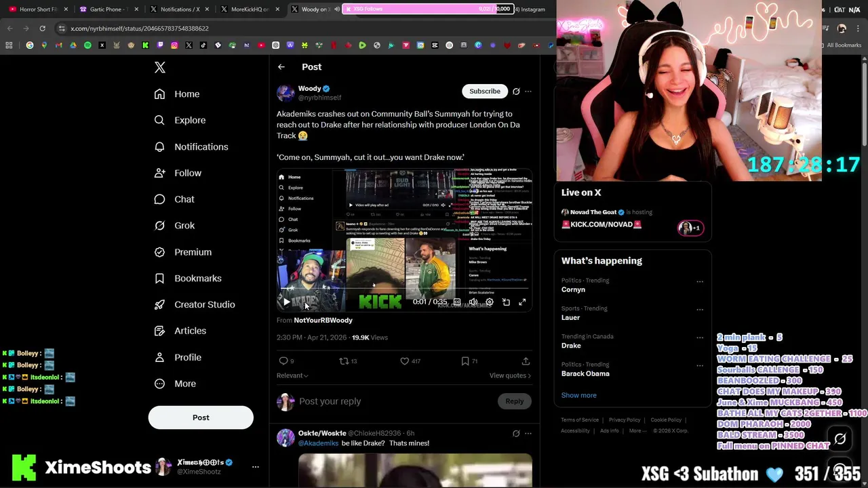Screen dimensions: 868x488
Task: Open Notifications in X sidebar
Action: [191, 146]
